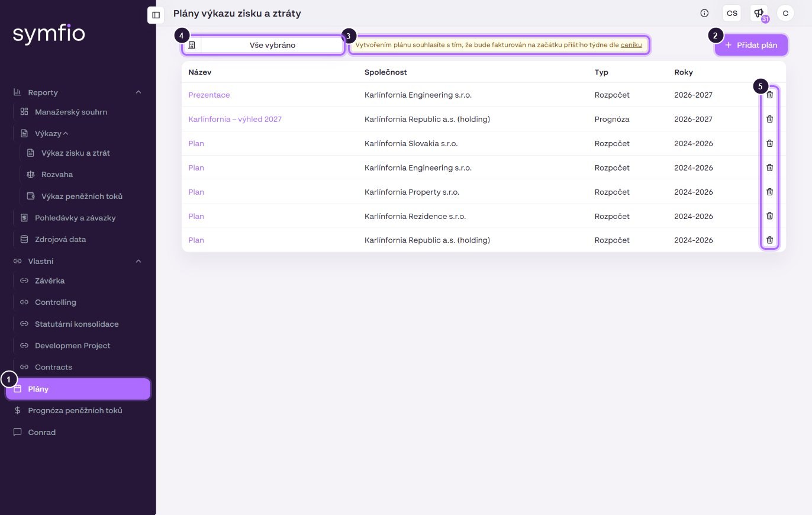This screenshot has width=812, height=515.
Task: Collapse the Vlastní section chevron
Action: coord(138,261)
